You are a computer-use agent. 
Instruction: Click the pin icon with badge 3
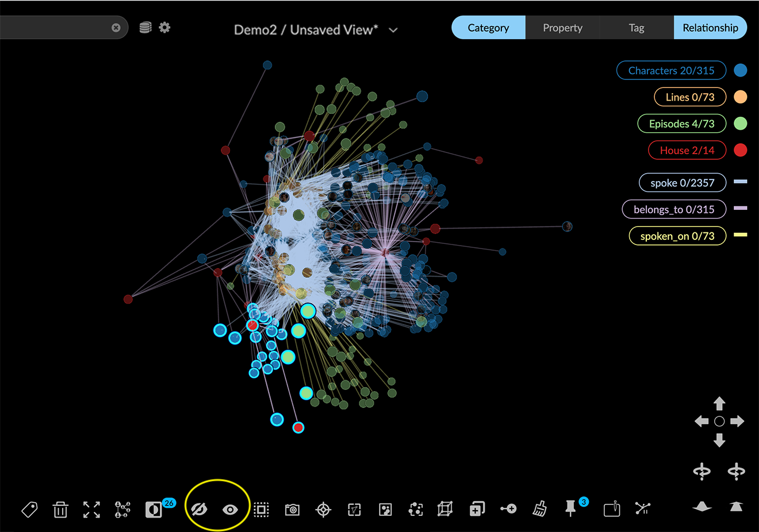(x=570, y=508)
